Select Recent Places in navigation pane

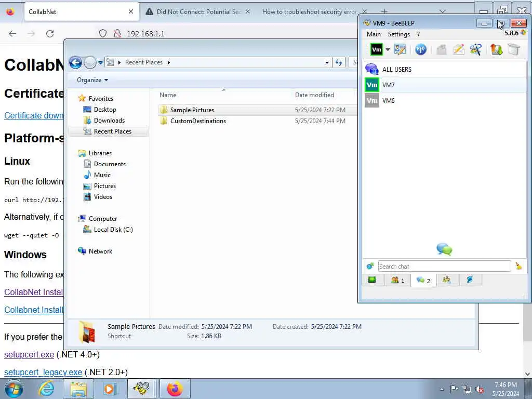click(x=109, y=131)
